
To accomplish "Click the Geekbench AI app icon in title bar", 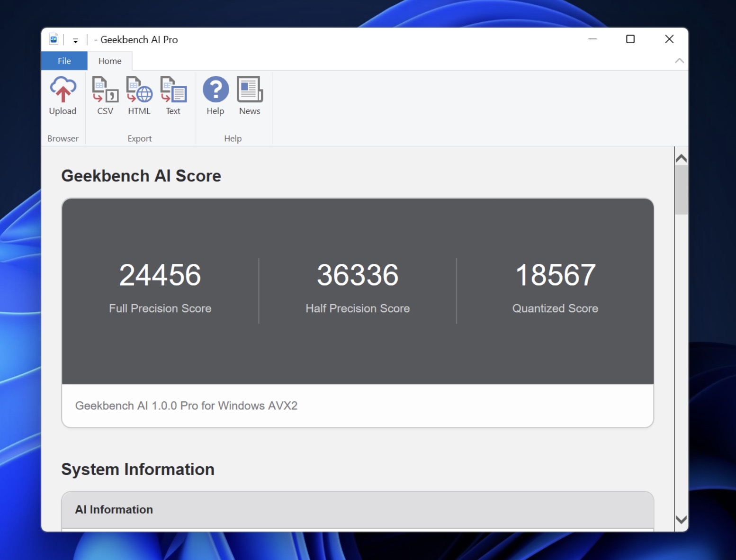I will [54, 39].
